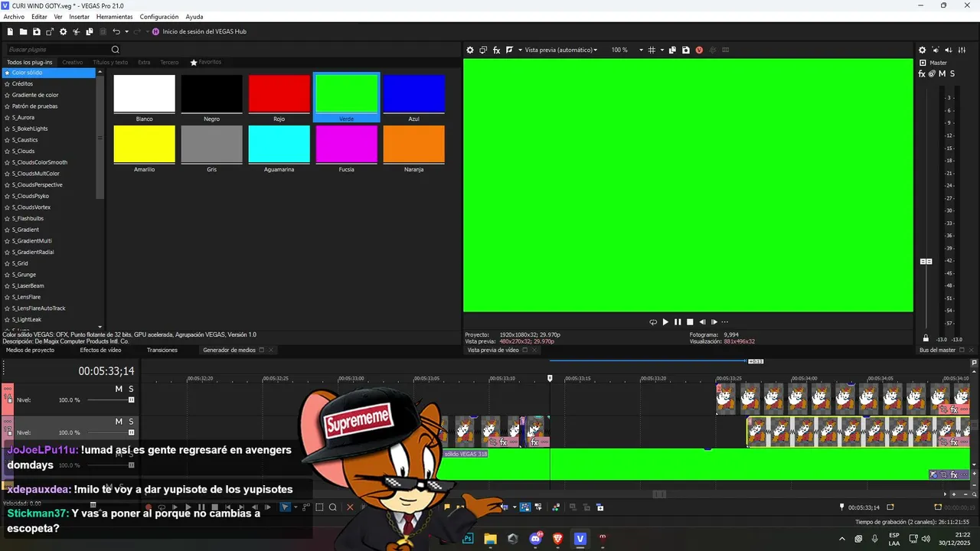Viewport: 980px width, 551px height.
Task: Open project properties gear in main toolbar
Action: 64,31
